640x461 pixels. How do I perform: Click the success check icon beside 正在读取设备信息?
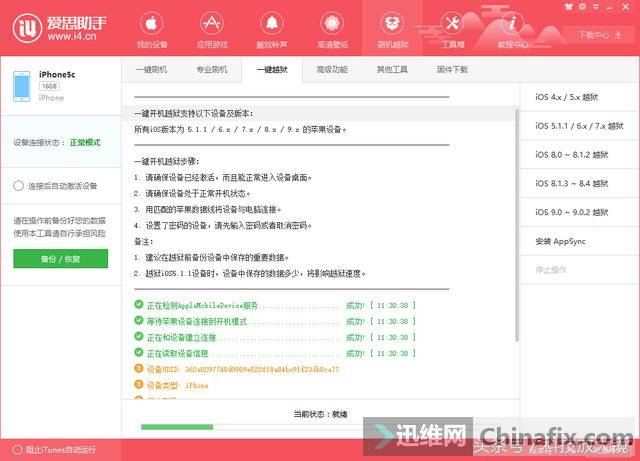139,352
